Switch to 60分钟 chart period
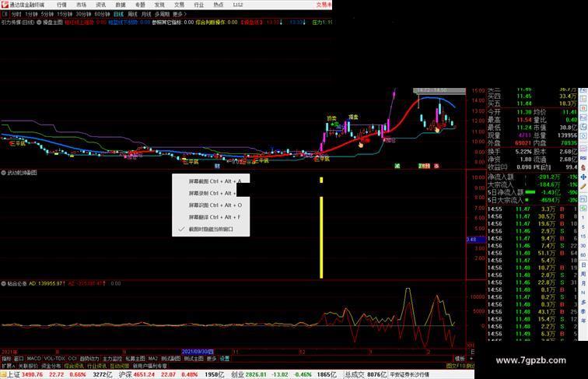This screenshot has height=379, width=588. 102,14
